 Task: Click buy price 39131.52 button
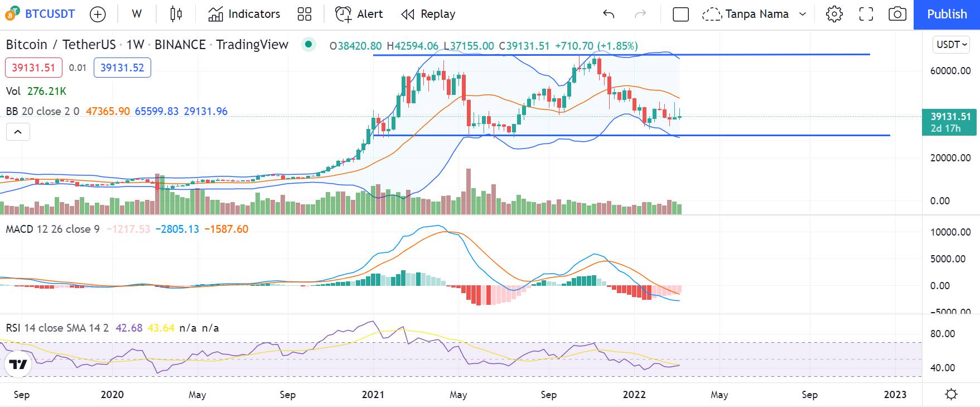click(122, 68)
